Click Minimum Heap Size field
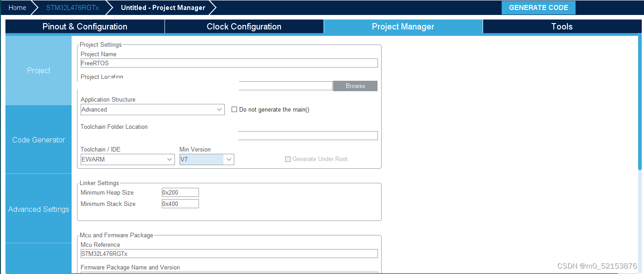Screen dimensions: 644x274 tap(180, 192)
